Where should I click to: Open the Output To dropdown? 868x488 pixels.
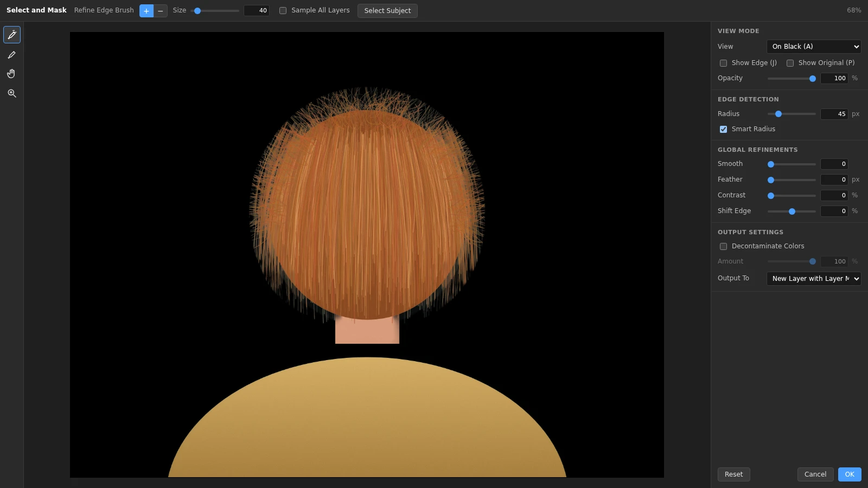point(814,279)
